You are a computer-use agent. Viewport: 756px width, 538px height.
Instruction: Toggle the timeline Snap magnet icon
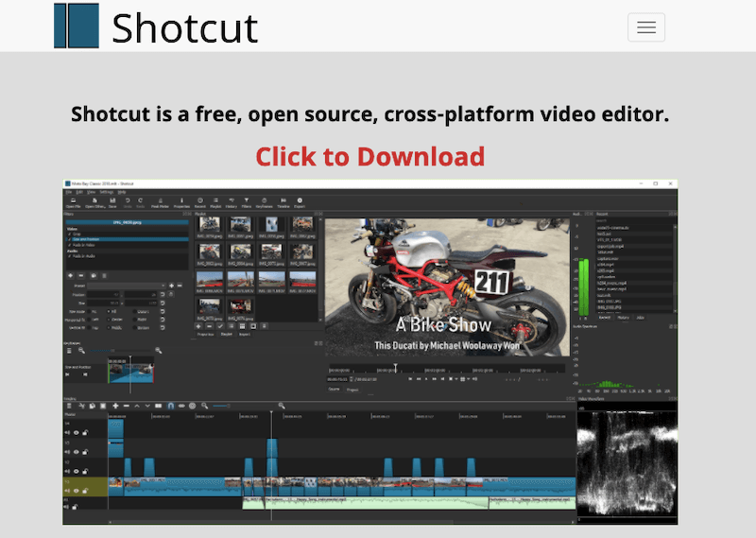(171, 406)
